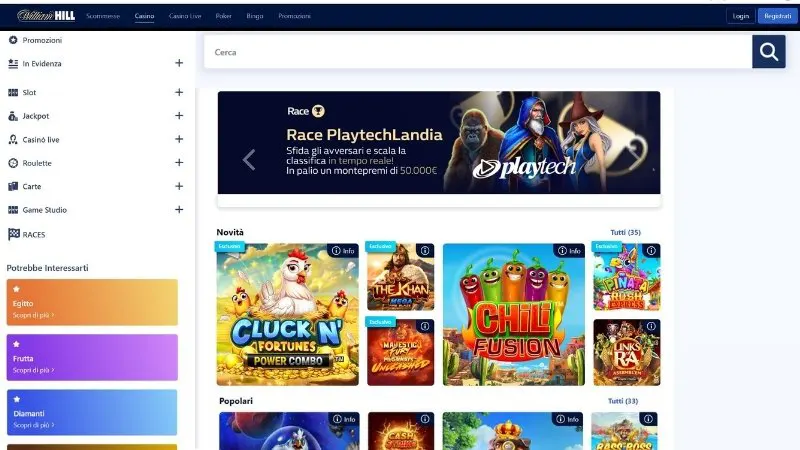Click the Slot sidebar icon
Image resolution: width=800 pixels, height=450 pixels.
[13, 92]
